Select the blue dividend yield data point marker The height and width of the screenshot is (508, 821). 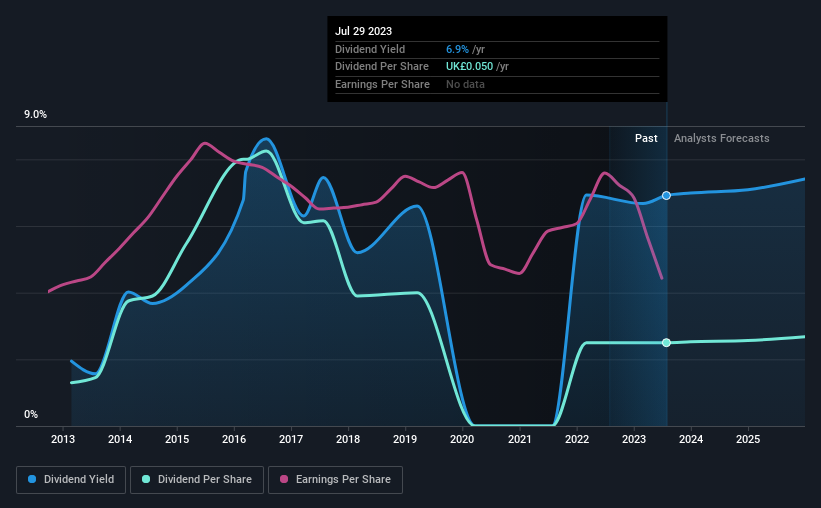coord(666,195)
